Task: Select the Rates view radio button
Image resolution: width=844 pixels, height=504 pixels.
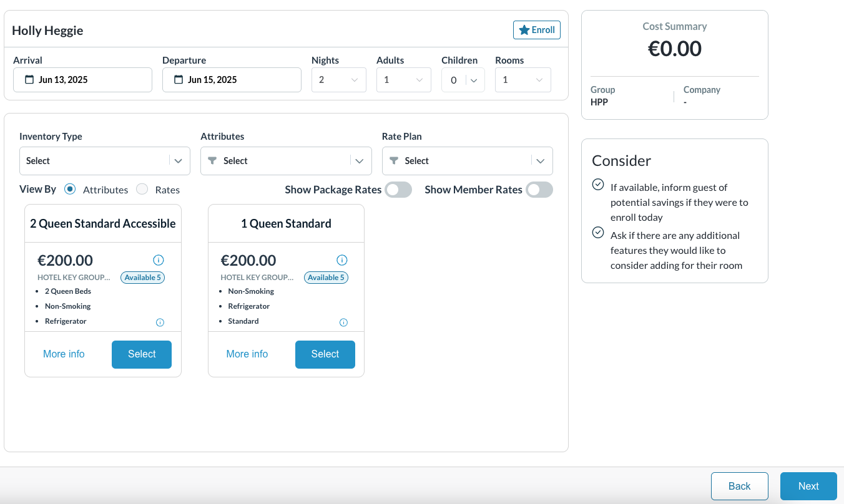Action: (x=142, y=189)
